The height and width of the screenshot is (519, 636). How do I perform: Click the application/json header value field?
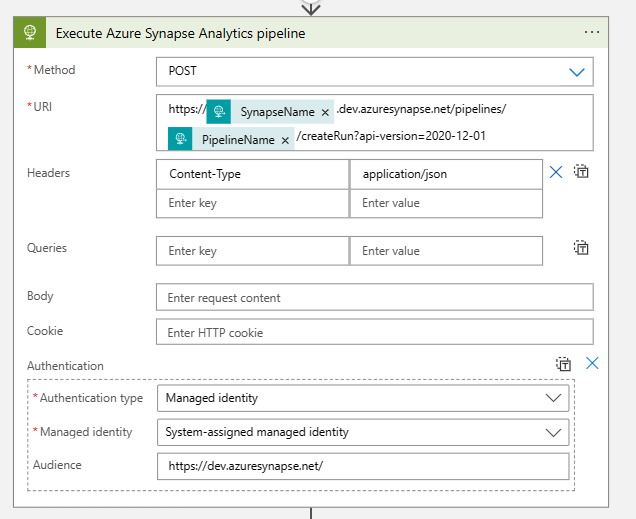tap(446, 174)
